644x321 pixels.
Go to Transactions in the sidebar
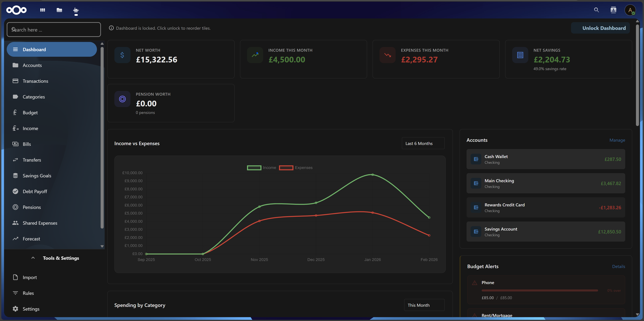click(36, 81)
